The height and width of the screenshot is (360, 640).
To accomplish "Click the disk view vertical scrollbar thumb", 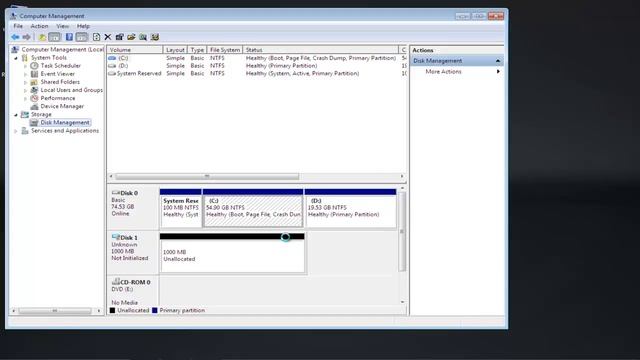I will pos(402,231).
